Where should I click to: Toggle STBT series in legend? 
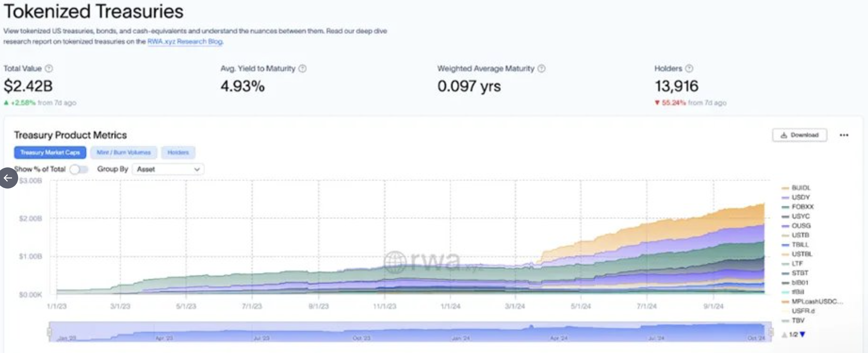tap(795, 273)
